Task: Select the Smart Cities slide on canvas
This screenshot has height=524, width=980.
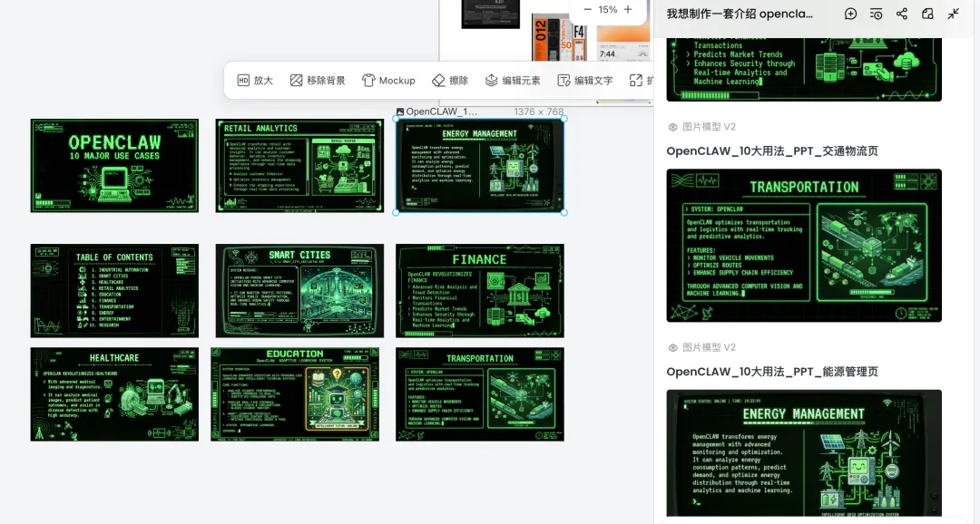Action: 300,291
